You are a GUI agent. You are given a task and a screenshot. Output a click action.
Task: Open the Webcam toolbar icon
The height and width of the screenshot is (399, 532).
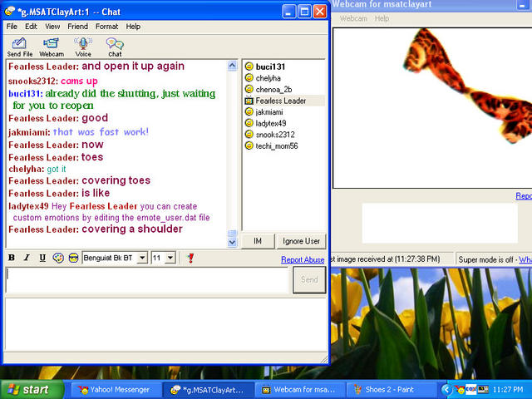52,47
